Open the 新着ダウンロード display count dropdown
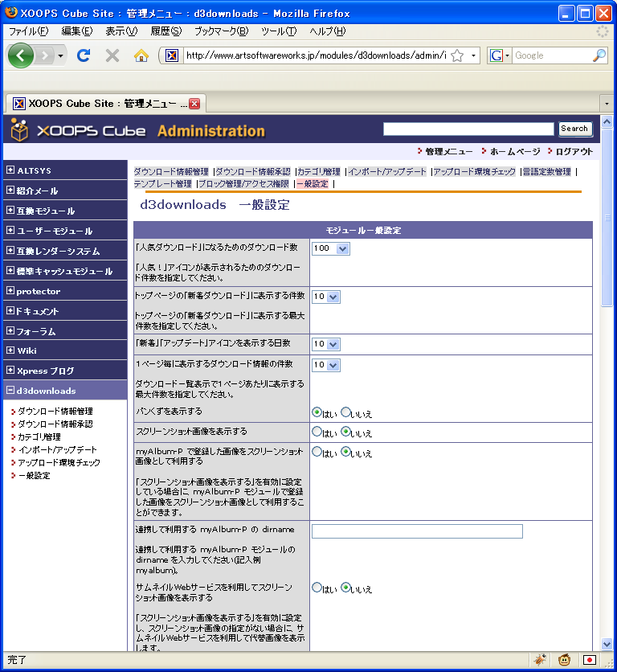Viewport: 617px width, 672px height. pyautogui.click(x=326, y=297)
